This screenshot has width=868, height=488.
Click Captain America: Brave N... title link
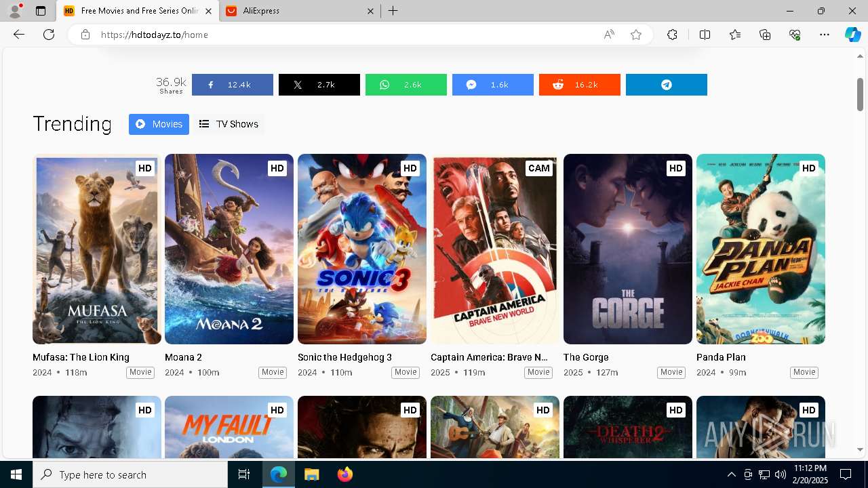pos(489,357)
